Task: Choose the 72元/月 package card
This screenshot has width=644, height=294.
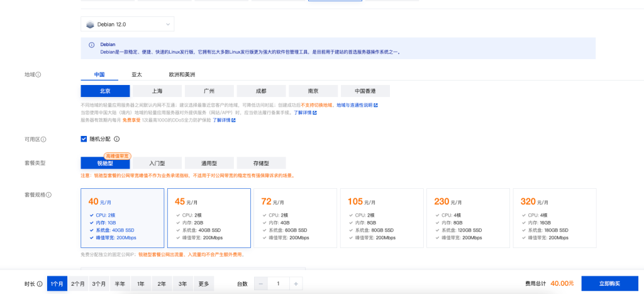Action: (x=293, y=218)
